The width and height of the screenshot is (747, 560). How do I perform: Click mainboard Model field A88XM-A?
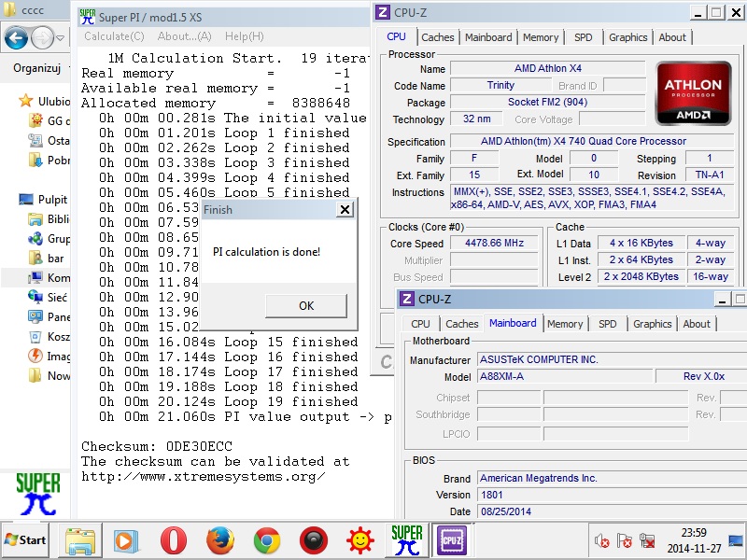click(565, 376)
